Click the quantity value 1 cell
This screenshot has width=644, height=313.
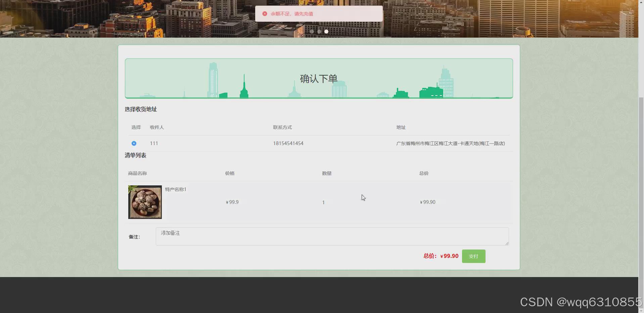pos(323,203)
